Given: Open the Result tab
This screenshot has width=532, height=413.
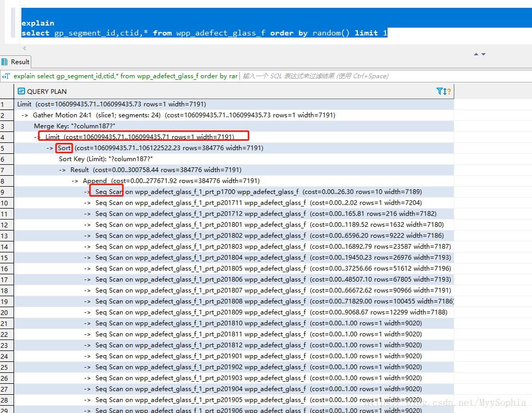Looking at the screenshot, I should tap(16, 62).
